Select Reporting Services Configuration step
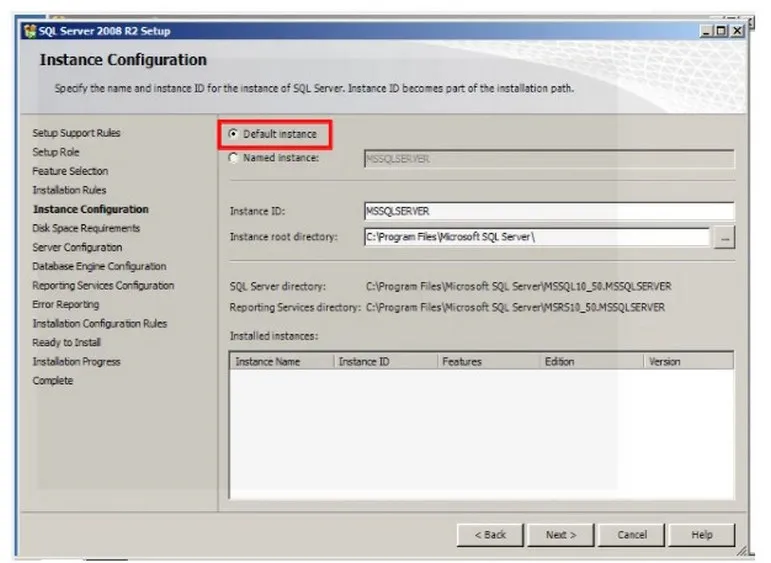Viewport: 771px width, 563px height. [x=103, y=285]
